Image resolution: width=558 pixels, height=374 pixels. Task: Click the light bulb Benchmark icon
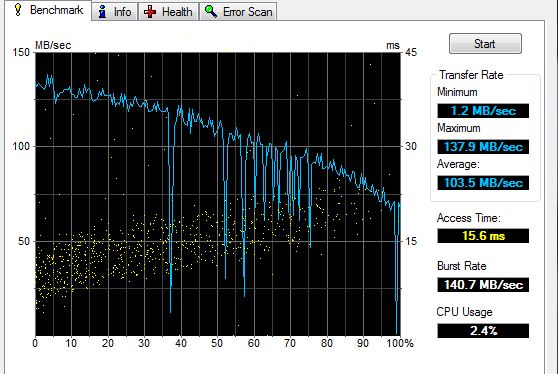pos(18,10)
